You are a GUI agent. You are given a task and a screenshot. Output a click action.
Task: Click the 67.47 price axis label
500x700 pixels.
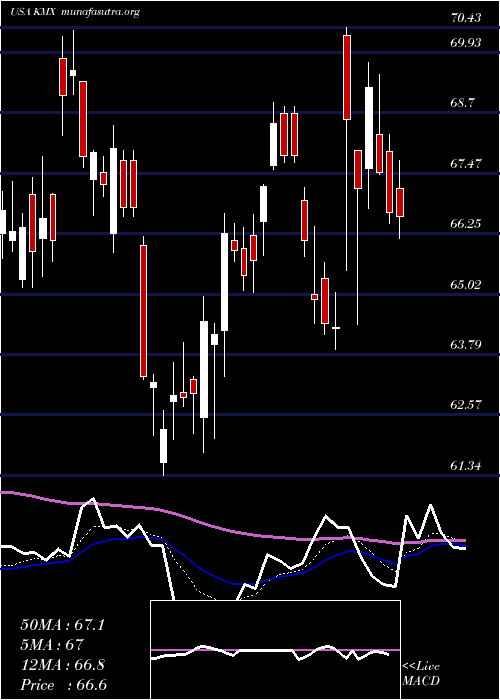(466, 163)
